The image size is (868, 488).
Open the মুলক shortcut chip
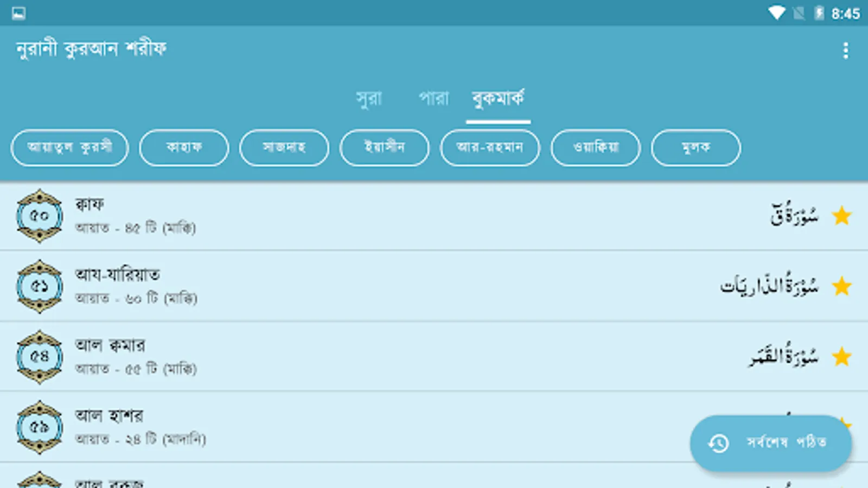[696, 147]
